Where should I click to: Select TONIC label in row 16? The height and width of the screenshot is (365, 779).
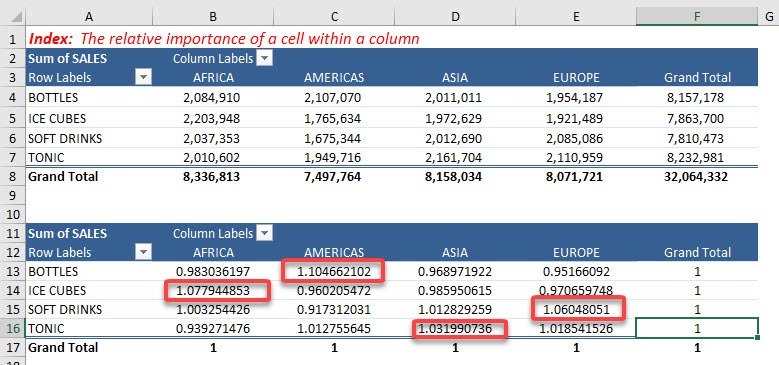pyautogui.click(x=46, y=329)
